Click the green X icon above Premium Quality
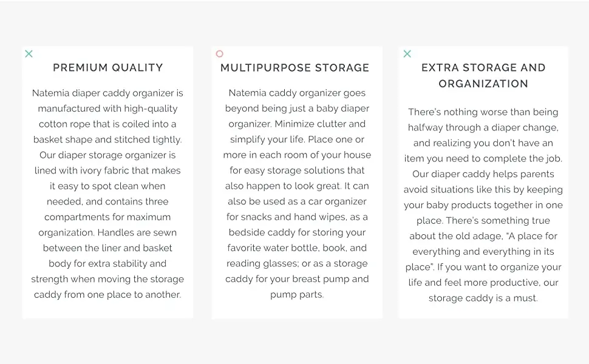Viewport: 589px width, 364px height. tap(29, 53)
